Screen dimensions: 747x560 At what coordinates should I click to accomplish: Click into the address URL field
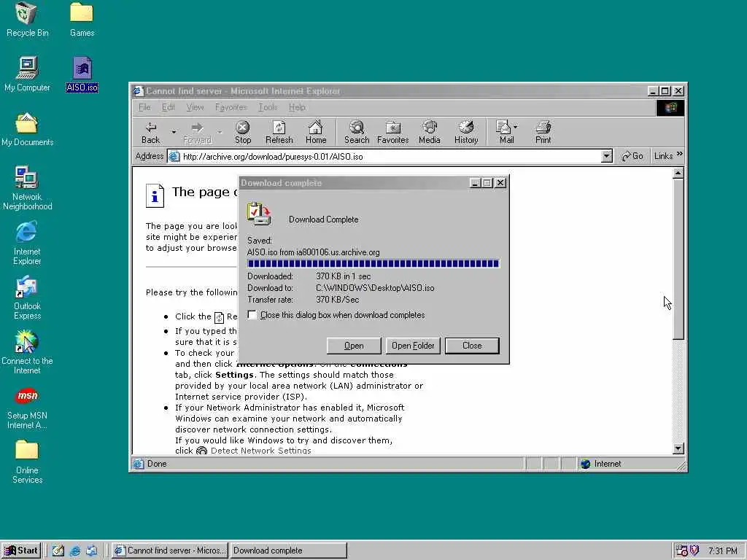pyautogui.click(x=384, y=156)
